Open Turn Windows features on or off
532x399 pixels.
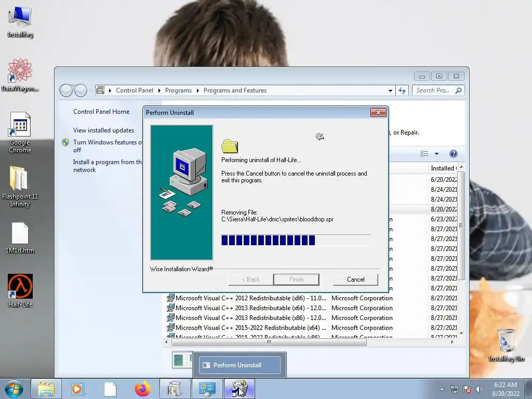[x=108, y=146]
